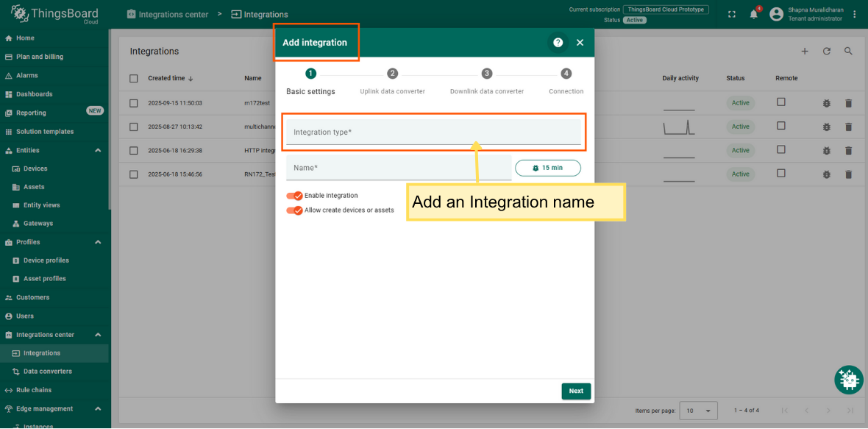The width and height of the screenshot is (868, 429).
Task: Delete the m172test integration via trash icon
Action: (848, 104)
